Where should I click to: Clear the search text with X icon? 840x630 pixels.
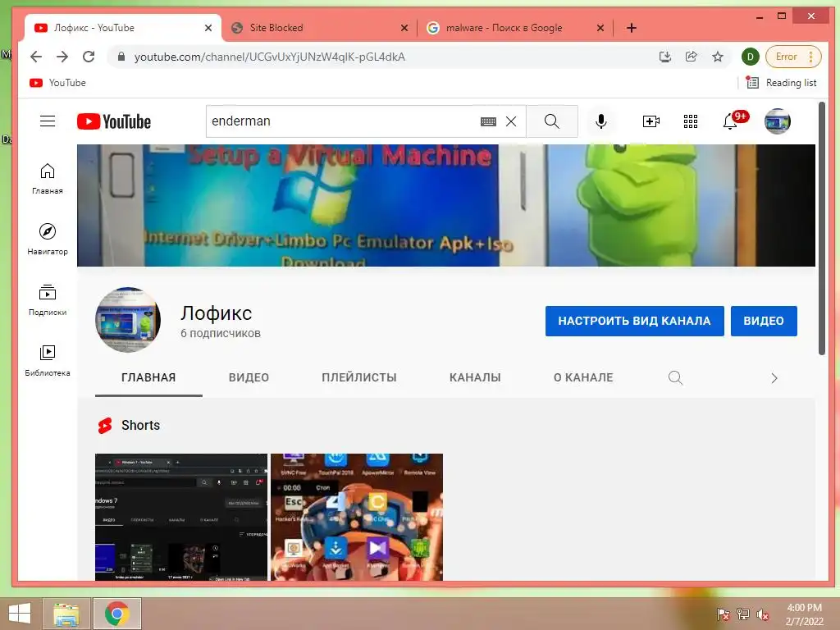511,121
